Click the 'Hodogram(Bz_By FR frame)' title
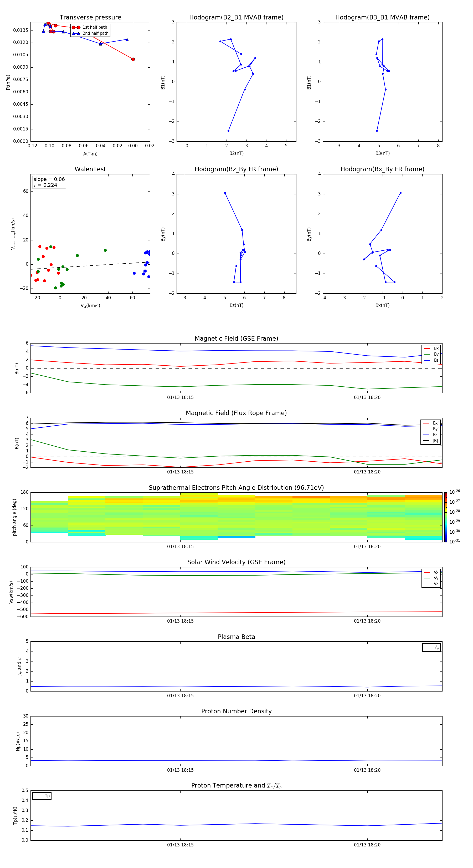Viewport: 473px width, 868px height. 236,169
